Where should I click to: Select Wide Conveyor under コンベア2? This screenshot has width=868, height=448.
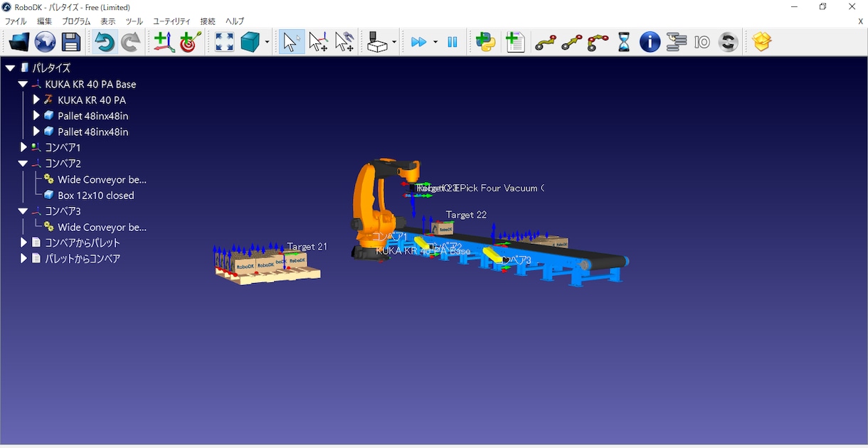102,179
